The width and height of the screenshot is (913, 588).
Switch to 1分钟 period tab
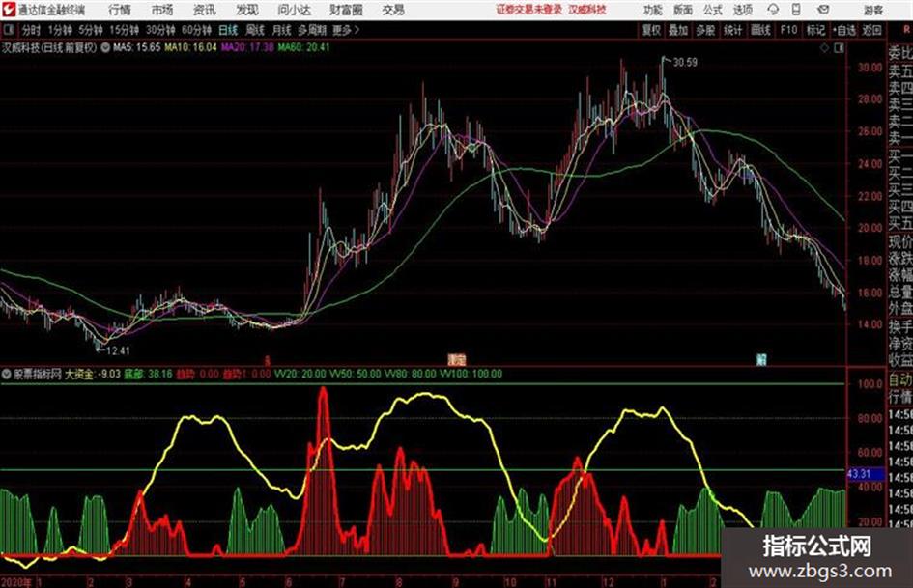(x=60, y=30)
